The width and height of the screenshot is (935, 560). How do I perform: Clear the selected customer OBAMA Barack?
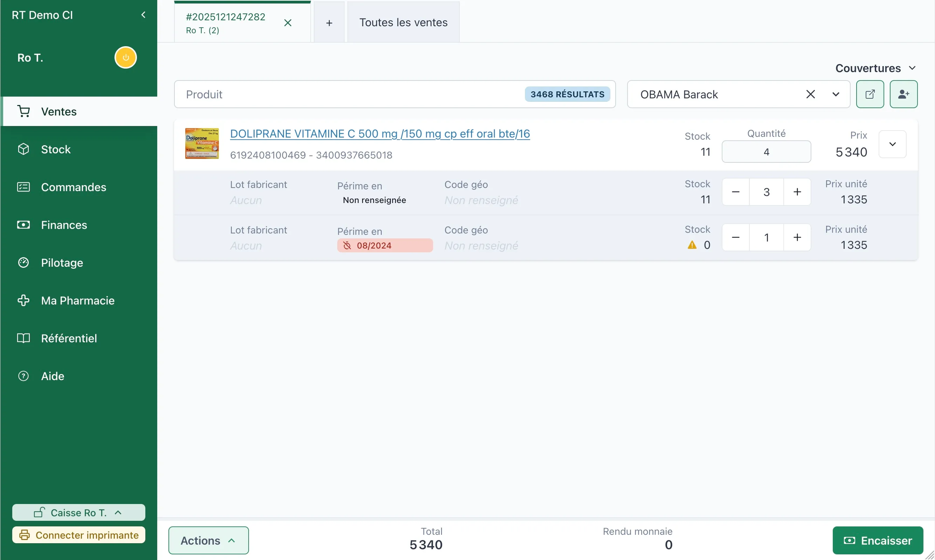[x=810, y=94]
